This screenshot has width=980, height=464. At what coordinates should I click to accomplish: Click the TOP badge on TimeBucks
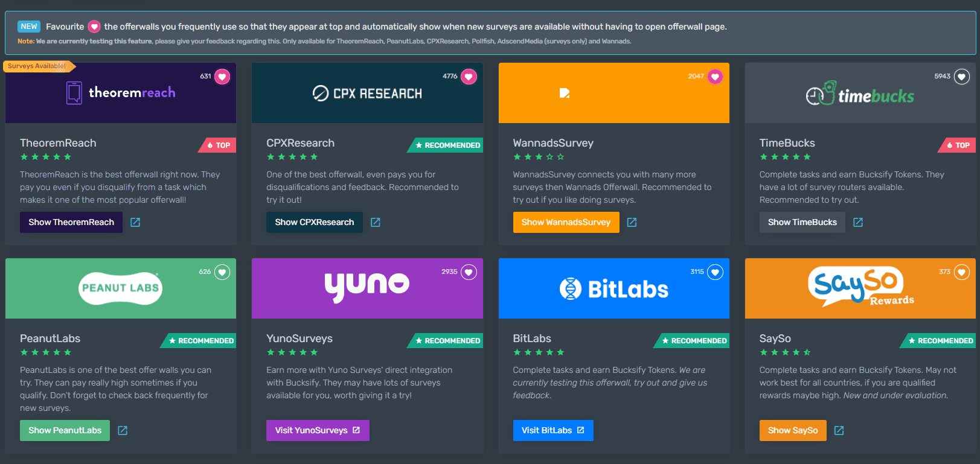click(x=958, y=145)
